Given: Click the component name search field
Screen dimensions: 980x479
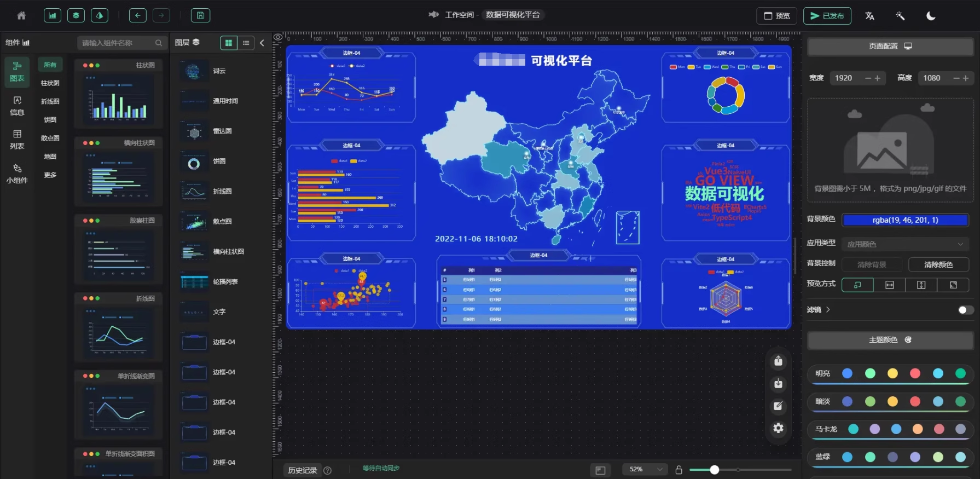Looking at the screenshot, I should (118, 43).
